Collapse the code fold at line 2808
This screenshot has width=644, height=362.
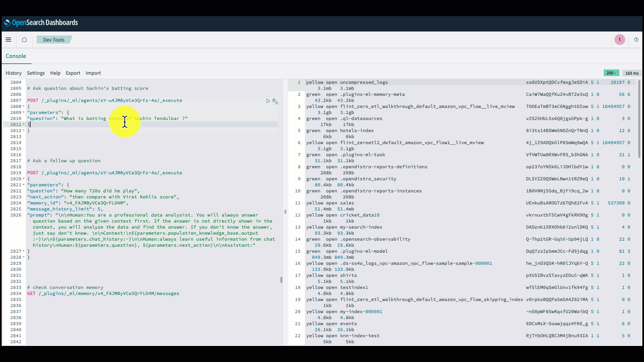pos(24,107)
